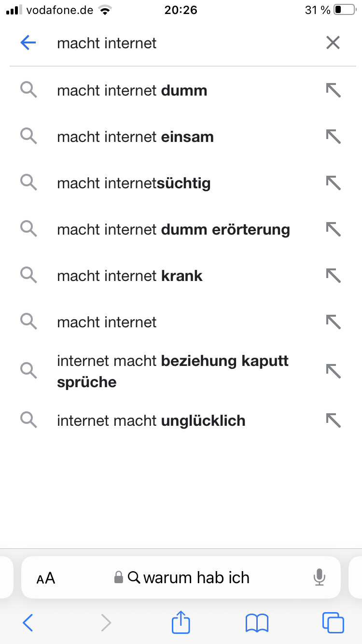Tap the blue back arrow beside search field
Image resolution: width=362 pixels, height=644 pixels.
coord(28,43)
